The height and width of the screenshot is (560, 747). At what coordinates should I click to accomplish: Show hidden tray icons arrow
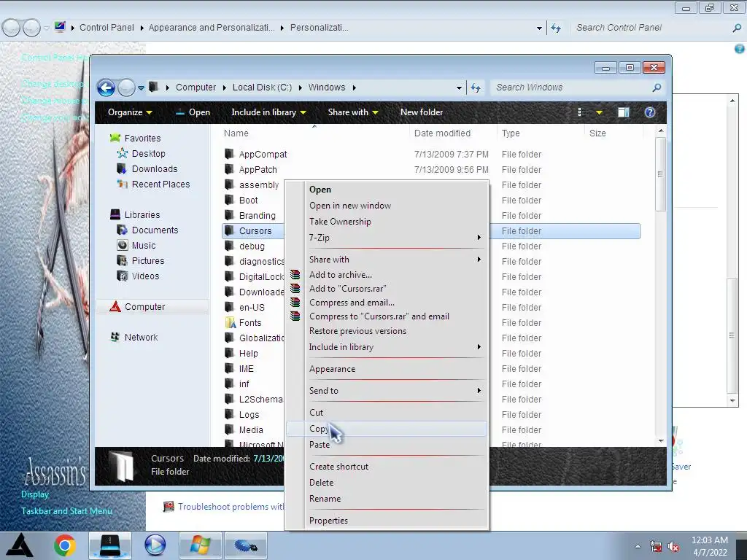[x=638, y=547]
